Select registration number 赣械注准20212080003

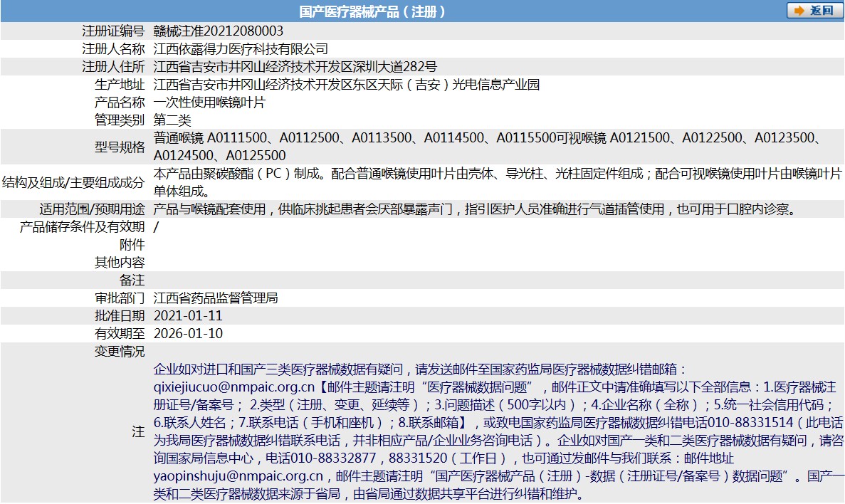(x=219, y=31)
